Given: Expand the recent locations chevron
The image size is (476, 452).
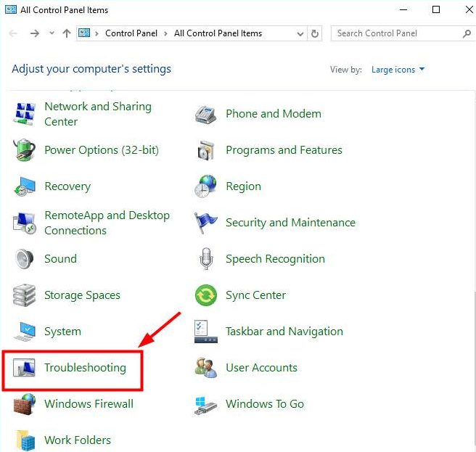Looking at the screenshot, I should tap(52, 33).
